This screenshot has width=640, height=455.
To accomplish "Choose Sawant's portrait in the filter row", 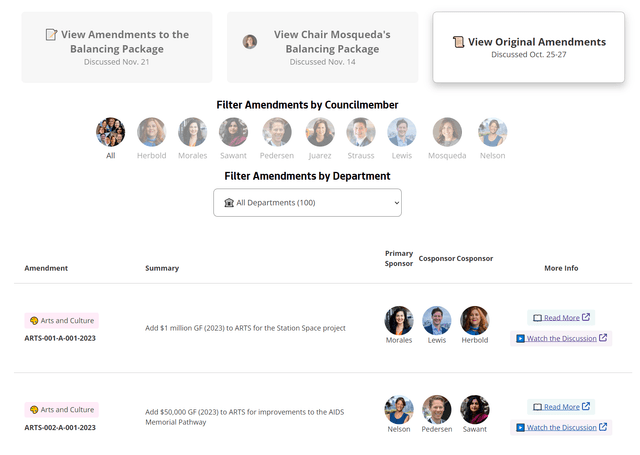I will tap(233, 132).
